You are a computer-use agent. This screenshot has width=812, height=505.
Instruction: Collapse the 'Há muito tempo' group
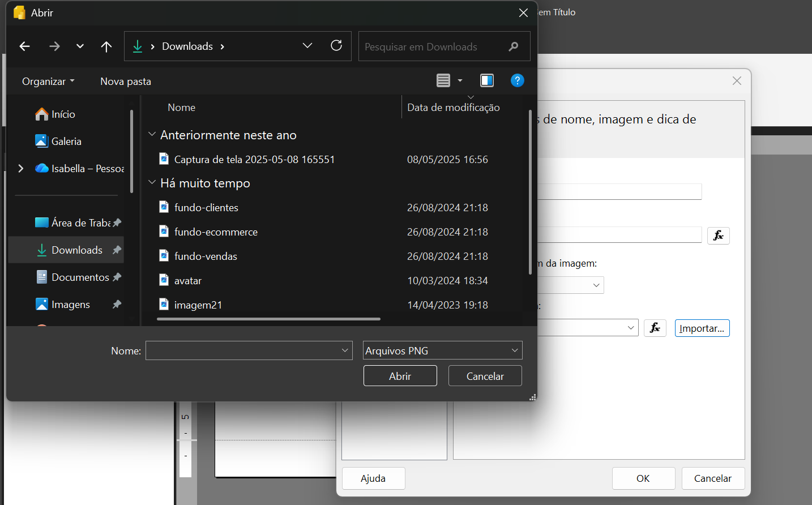point(152,183)
